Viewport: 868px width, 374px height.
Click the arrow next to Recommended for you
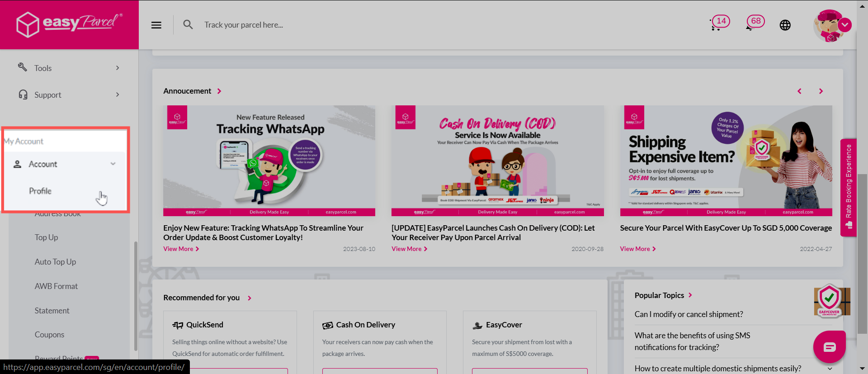click(250, 298)
